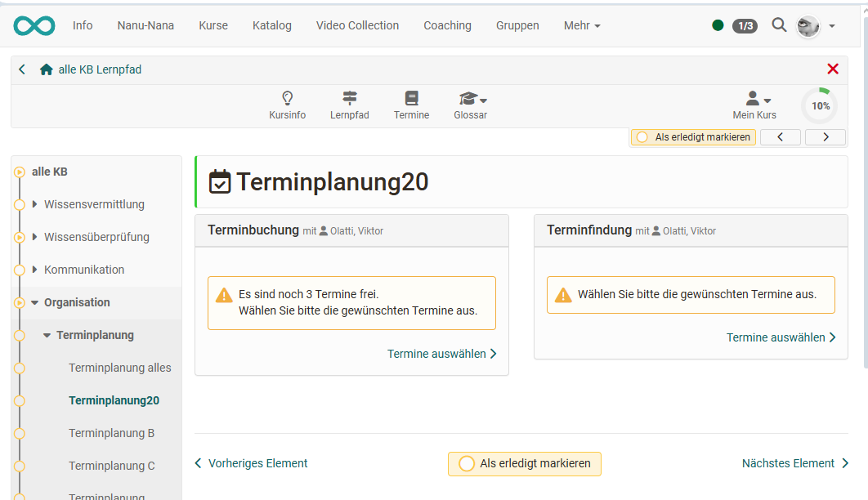Image resolution: width=868 pixels, height=500 pixels.
Task: Open the search magnifier icon
Action: point(779,25)
